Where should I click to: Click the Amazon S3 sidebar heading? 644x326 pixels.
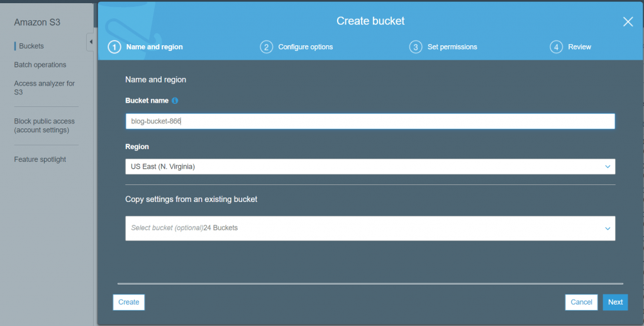pyautogui.click(x=37, y=23)
